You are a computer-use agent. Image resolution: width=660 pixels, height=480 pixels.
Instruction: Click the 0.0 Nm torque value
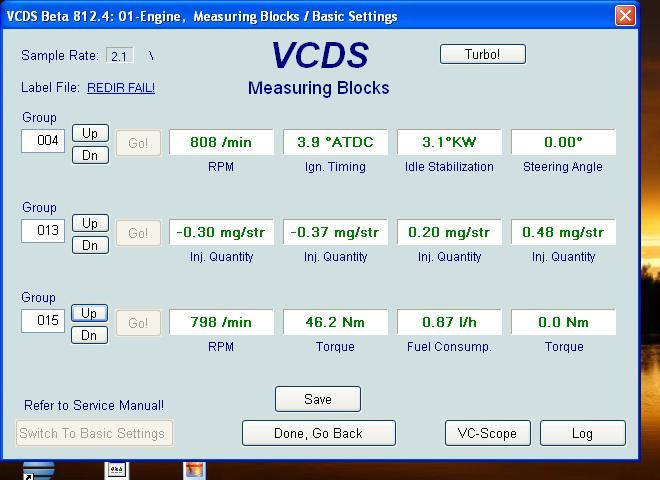pos(564,322)
